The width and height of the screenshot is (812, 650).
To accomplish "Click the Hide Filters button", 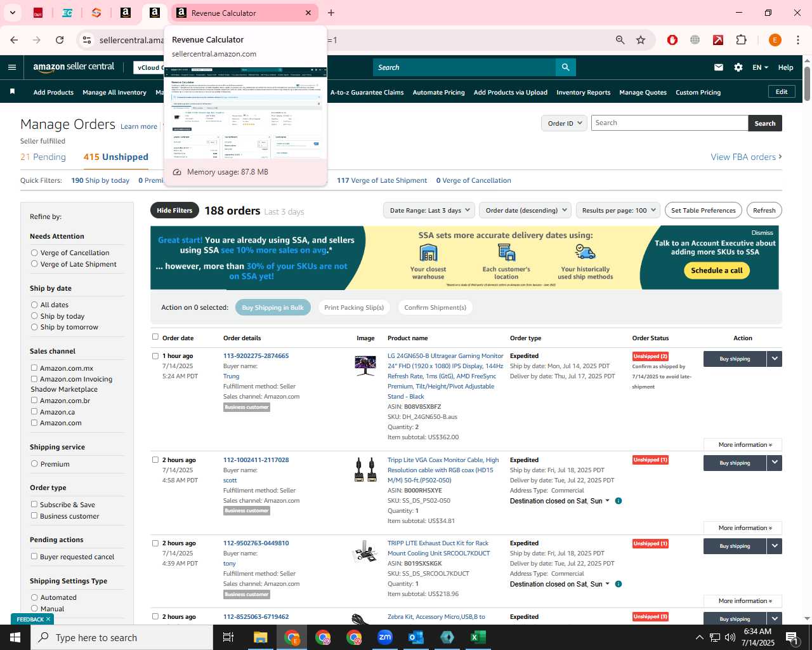I will 174,210.
